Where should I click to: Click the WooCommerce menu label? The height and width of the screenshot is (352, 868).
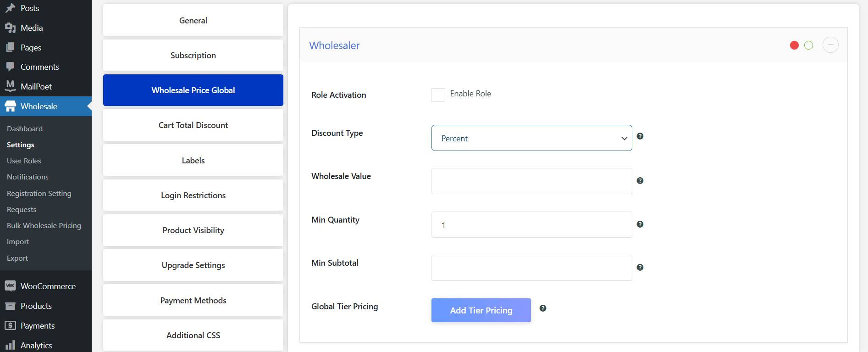click(x=48, y=286)
